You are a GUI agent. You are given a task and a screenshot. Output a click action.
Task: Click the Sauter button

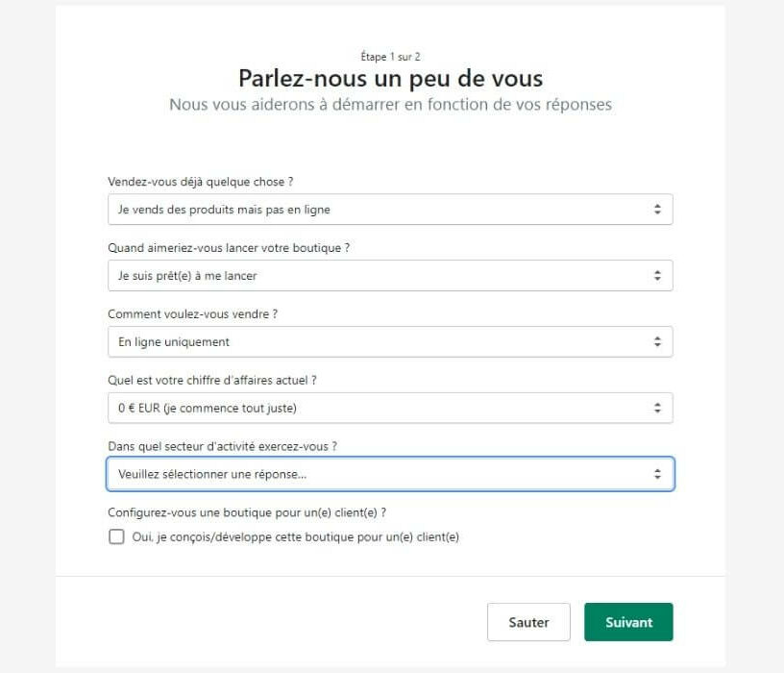click(x=528, y=622)
